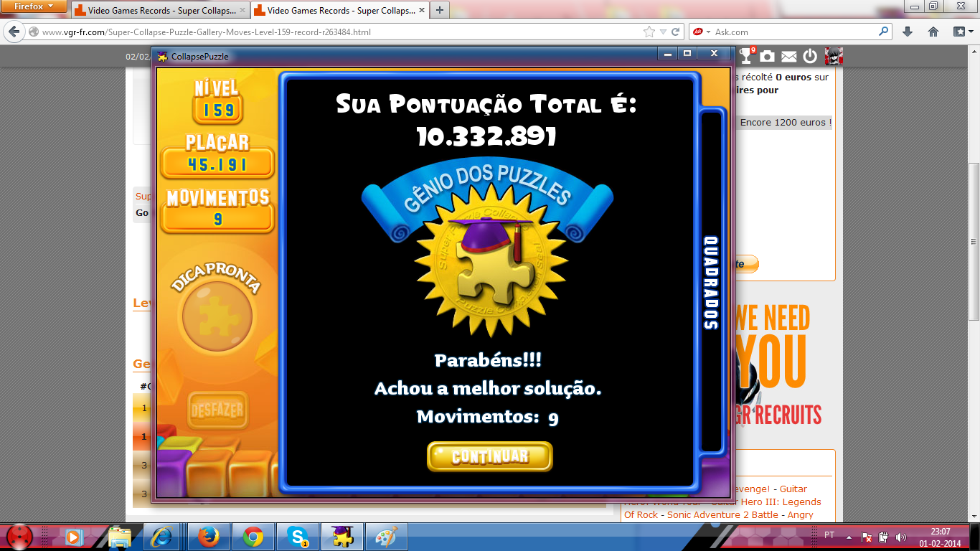The height and width of the screenshot is (551, 980).
Task: Click the power logout icon
Action: tap(810, 56)
